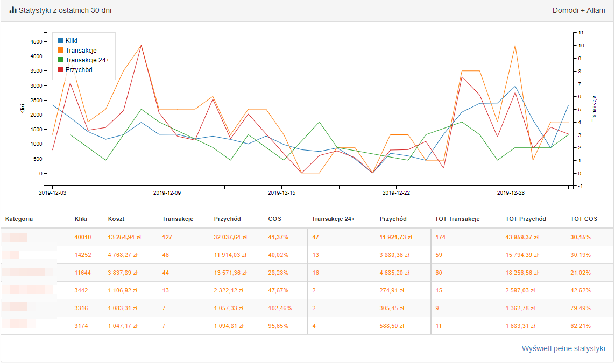The image size is (615, 364).
Task: Click the 102,46% COS cell
Action: click(x=279, y=308)
